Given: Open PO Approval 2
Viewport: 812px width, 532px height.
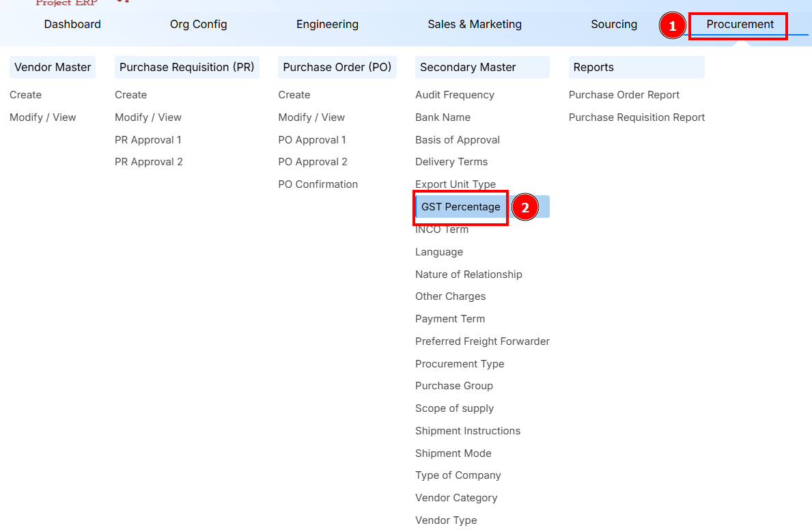Looking at the screenshot, I should tap(313, 162).
